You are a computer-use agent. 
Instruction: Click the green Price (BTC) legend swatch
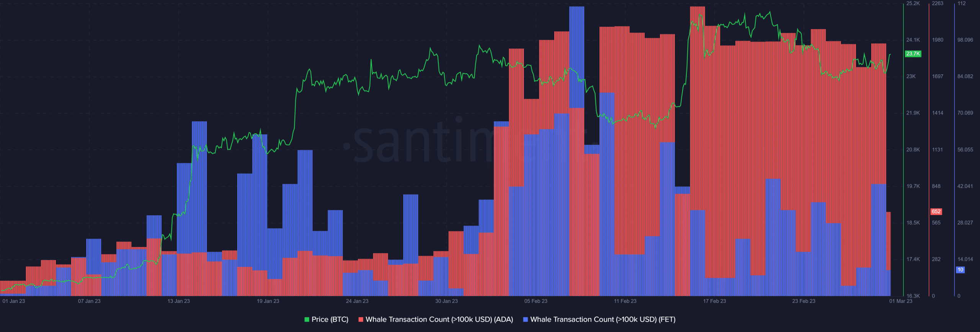coord(307,319)
